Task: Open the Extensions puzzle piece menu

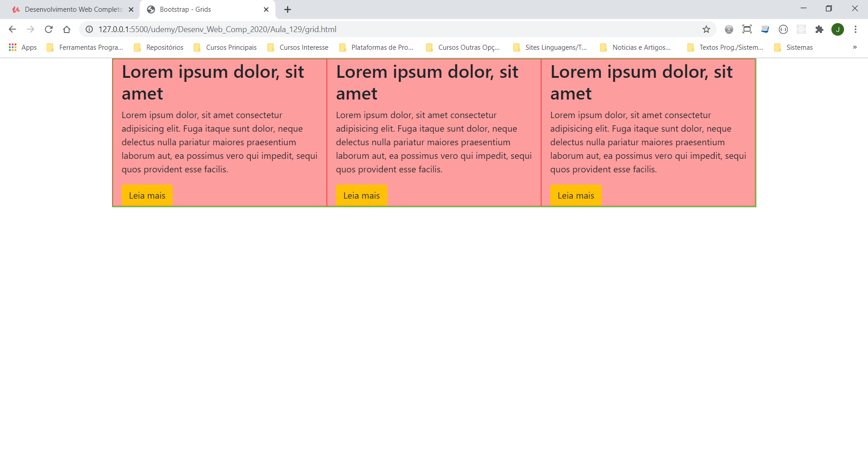Action: (819, 29)
